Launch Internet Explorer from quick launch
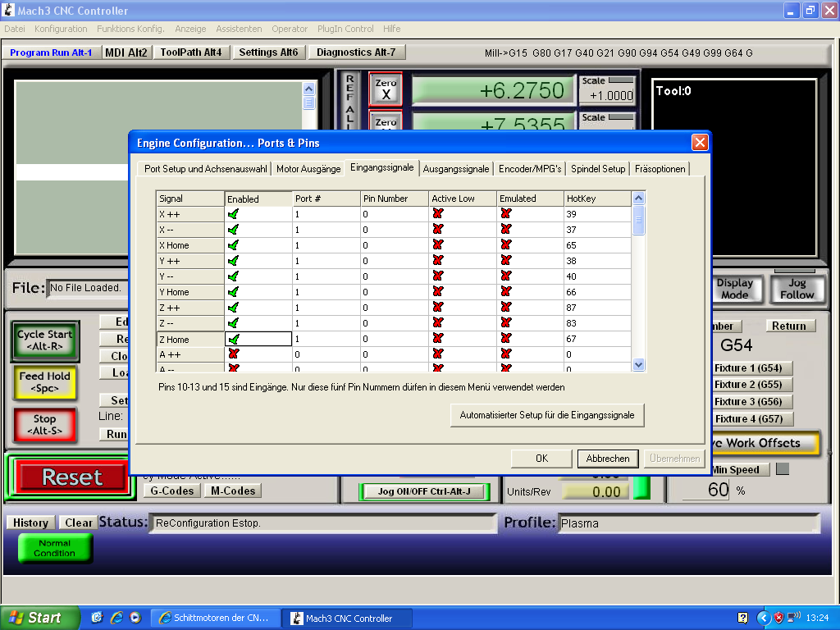Screen dimensions: 840x630 [x=116, y=618]
